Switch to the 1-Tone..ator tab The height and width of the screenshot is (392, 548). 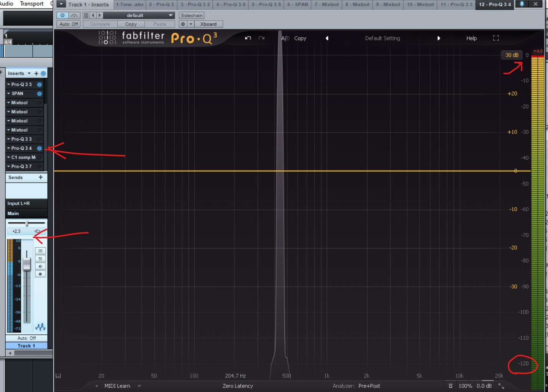130,4
